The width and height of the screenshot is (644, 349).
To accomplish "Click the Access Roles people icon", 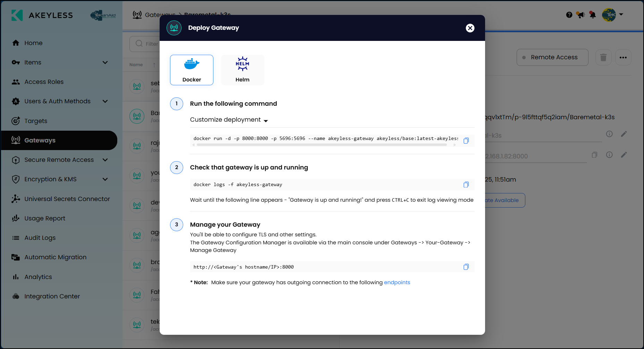I will pyautogui.click(x=16, y=82).
